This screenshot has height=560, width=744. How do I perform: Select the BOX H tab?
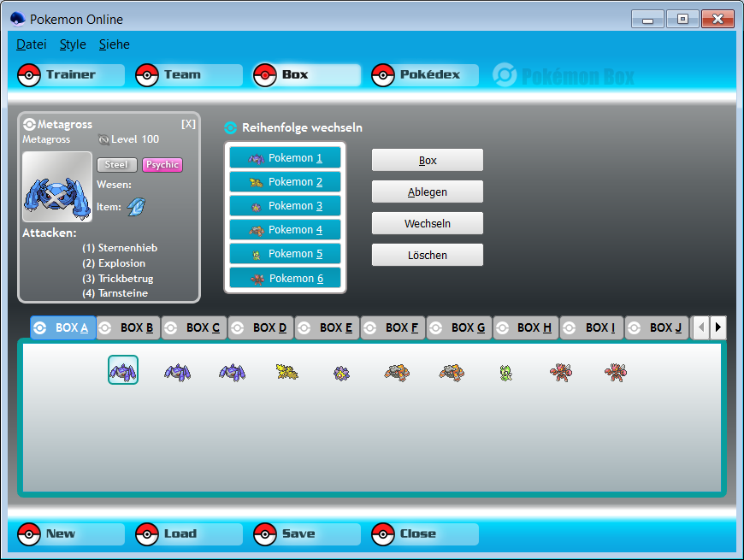point(526,327)
